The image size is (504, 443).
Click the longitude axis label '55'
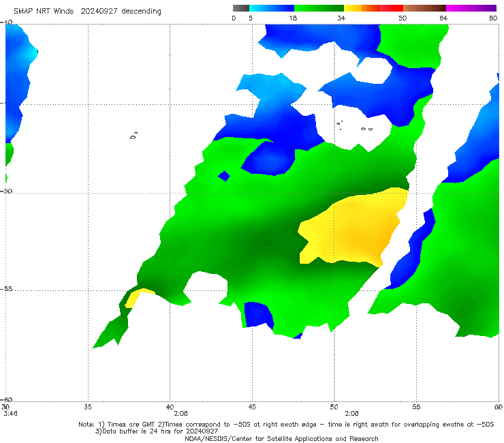(x=416, y=407)
